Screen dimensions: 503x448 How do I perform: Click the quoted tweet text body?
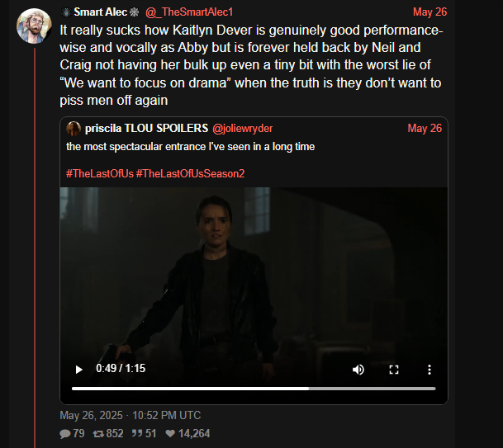pyautogui.click(x=190, y=147)
